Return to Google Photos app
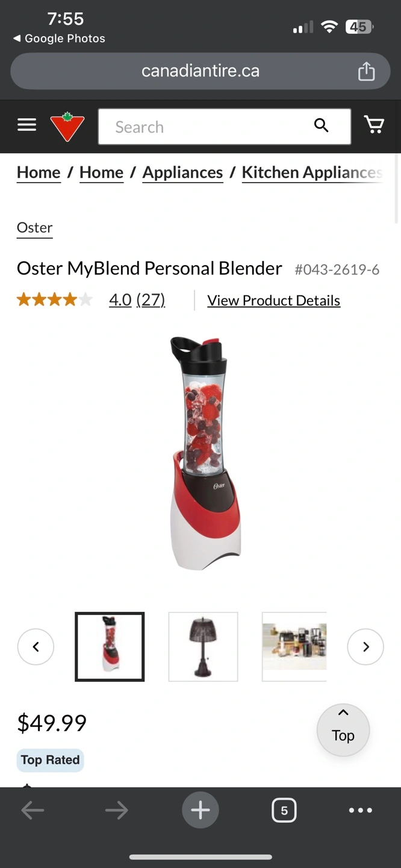Screen dimensions: 401x868 point(59,39)
